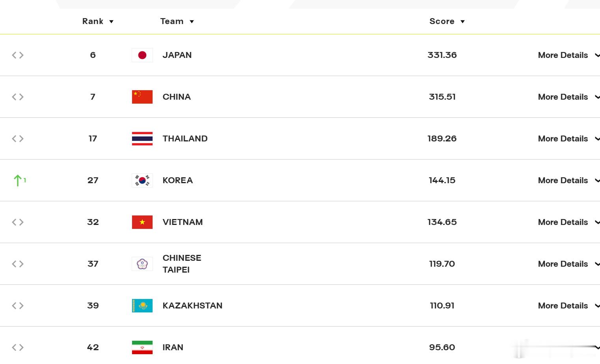Click Japan's unchanged rank indicator
The image size is (600, 364).
click(x=18, y=55)
